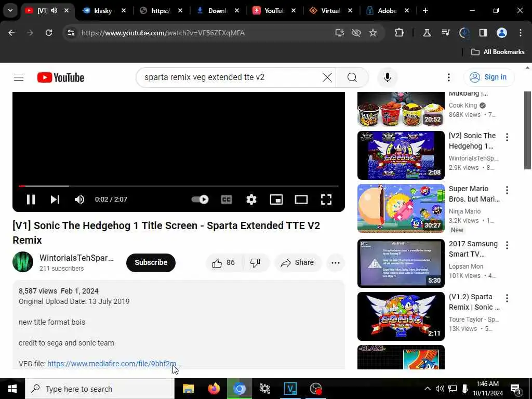532x399 pixels.
Task: Toggle the autoplay switch
Action: [200, 199]
